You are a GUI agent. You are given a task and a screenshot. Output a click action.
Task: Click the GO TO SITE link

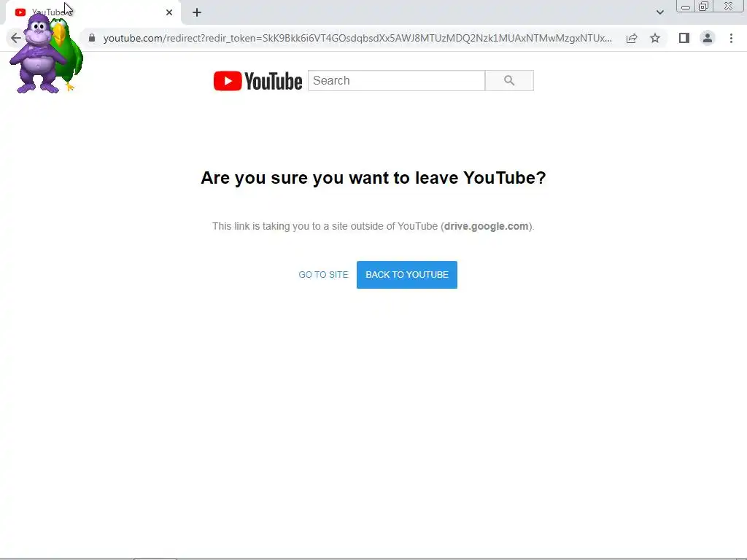coord(323,275)
